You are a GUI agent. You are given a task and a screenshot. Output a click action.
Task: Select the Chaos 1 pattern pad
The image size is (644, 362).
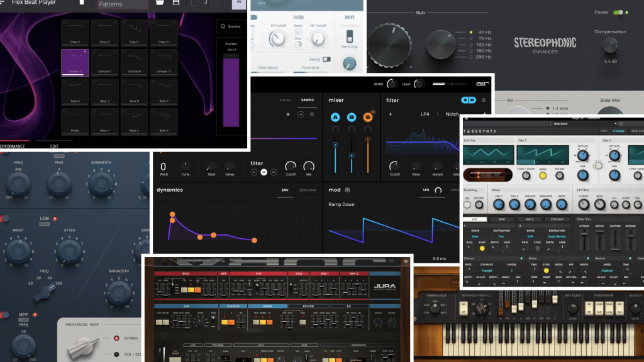point(75,33)
